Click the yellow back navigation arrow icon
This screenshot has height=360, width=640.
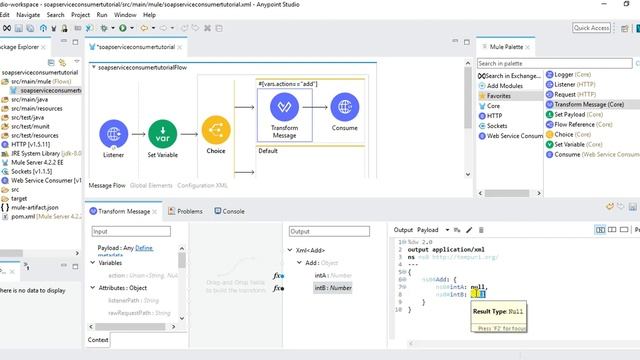pos(144,28)
